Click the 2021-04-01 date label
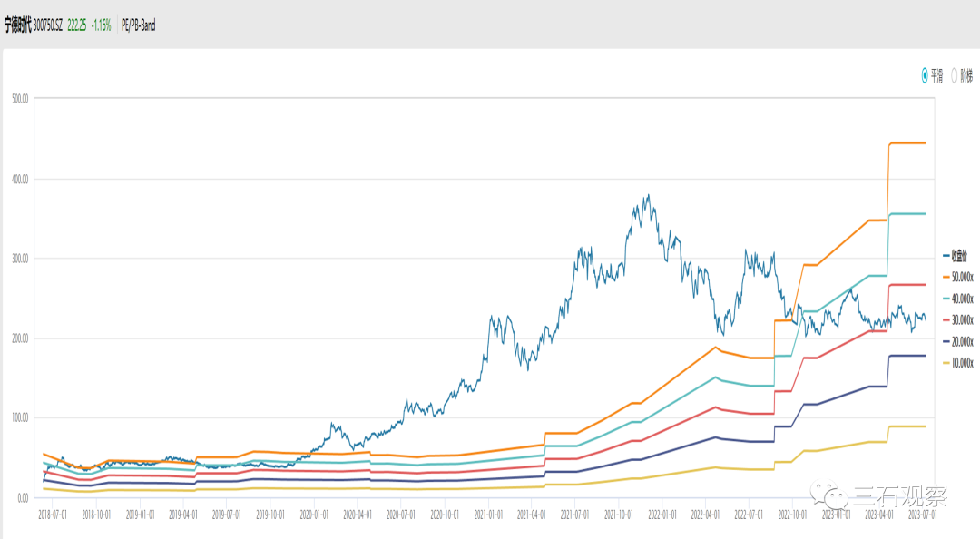Screen dimensions: 980x539 point(531,514)
